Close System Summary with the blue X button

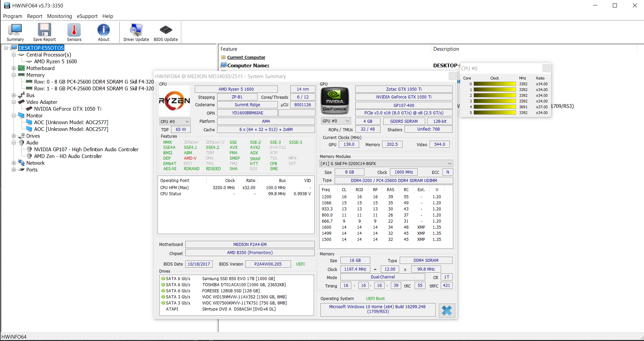[447, 310]
